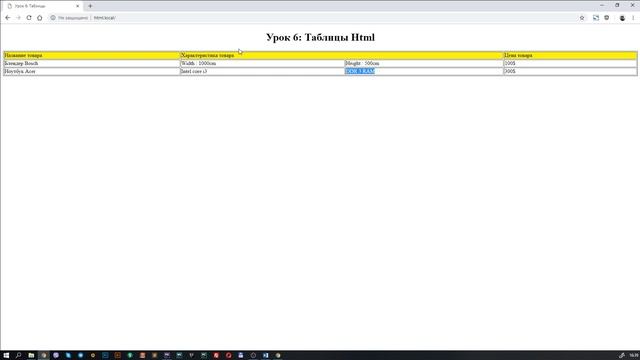This screenshot has width=640, height=360.
Task: Show site info for not secure connection
Action: point(69,18)
